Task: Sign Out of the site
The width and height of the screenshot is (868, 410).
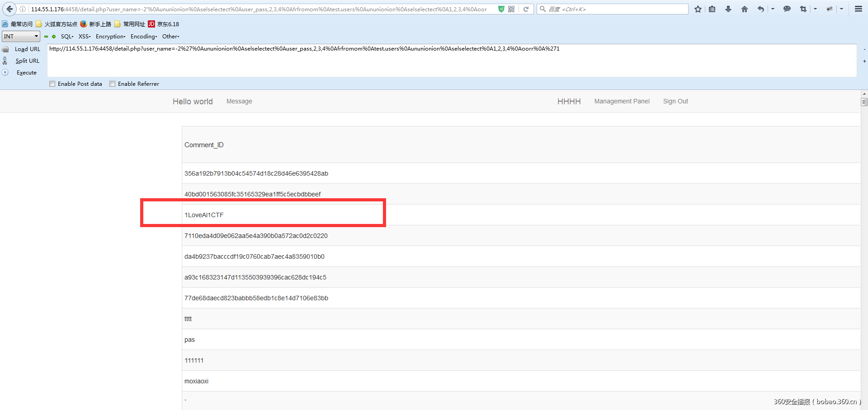Action: point(675,102)
